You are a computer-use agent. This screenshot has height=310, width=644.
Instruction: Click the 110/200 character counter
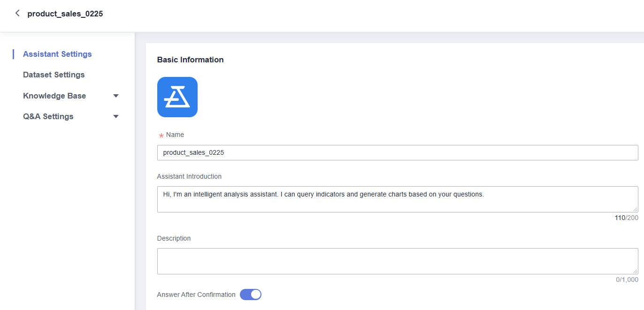[x=627, y=218]
